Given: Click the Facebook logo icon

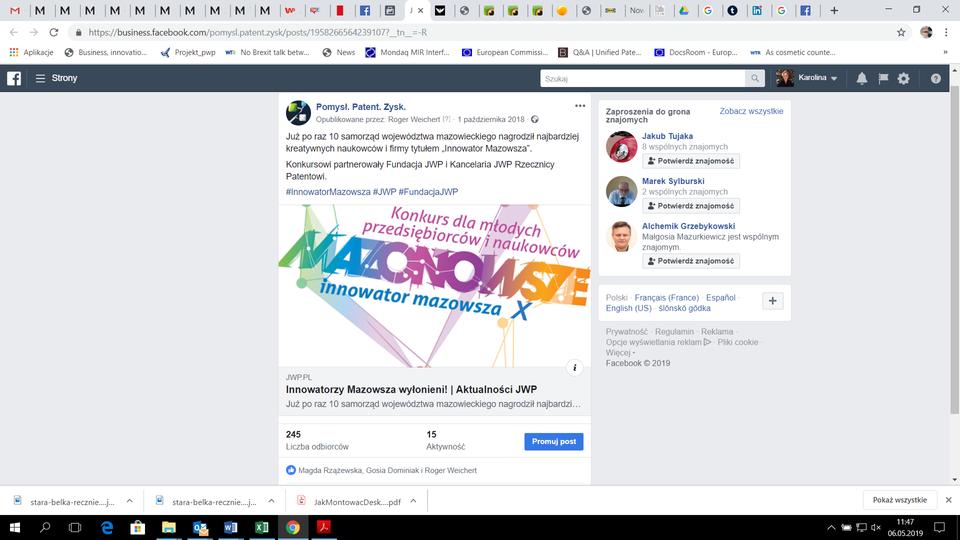Looking at the screenshot, I should click(13, 78).
